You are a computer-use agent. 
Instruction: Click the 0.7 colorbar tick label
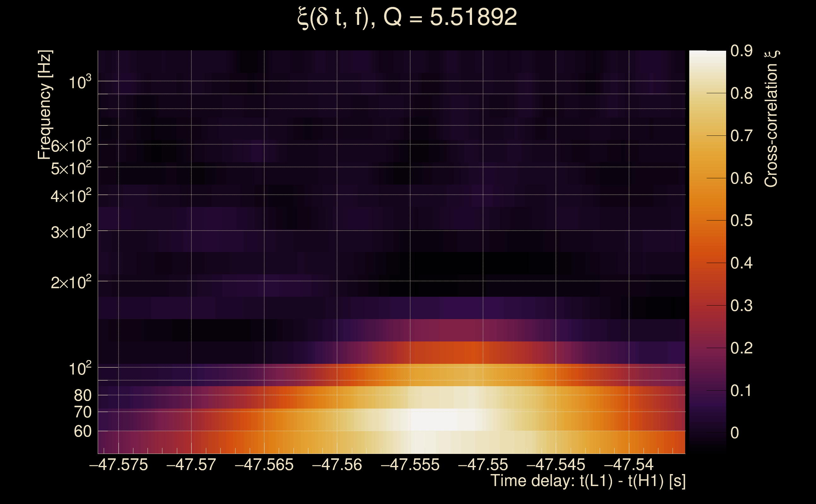741,136
